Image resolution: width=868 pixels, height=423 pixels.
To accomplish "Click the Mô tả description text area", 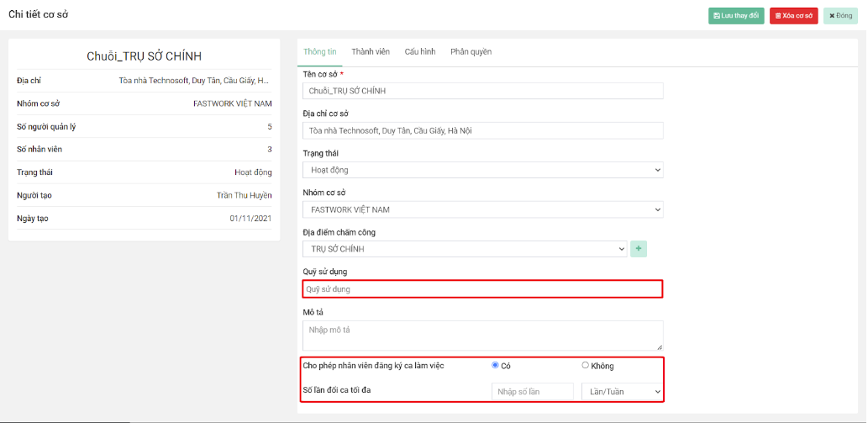I will 482,335.
